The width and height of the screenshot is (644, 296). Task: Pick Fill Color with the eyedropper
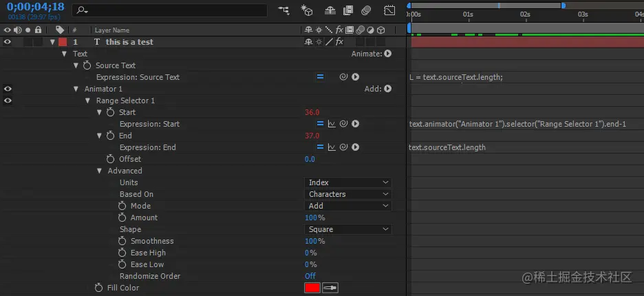330,288
